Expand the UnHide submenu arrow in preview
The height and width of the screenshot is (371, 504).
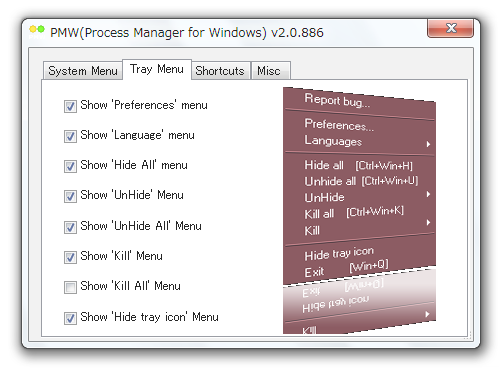pos(428,194)
